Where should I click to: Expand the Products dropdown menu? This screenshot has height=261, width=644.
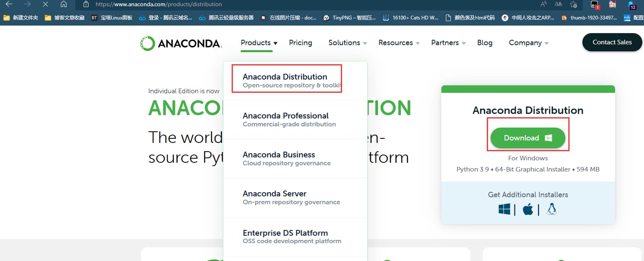coord(259,43)
